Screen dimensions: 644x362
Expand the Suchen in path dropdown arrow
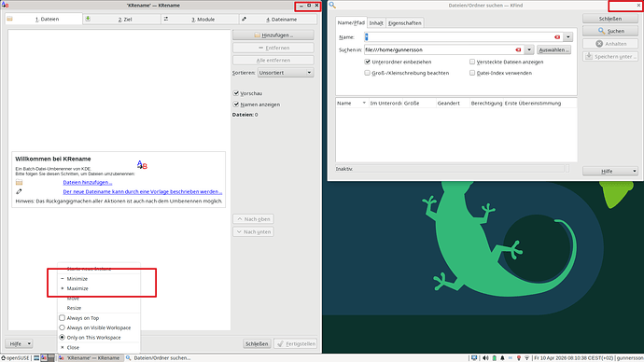click(x=529, y=49)
